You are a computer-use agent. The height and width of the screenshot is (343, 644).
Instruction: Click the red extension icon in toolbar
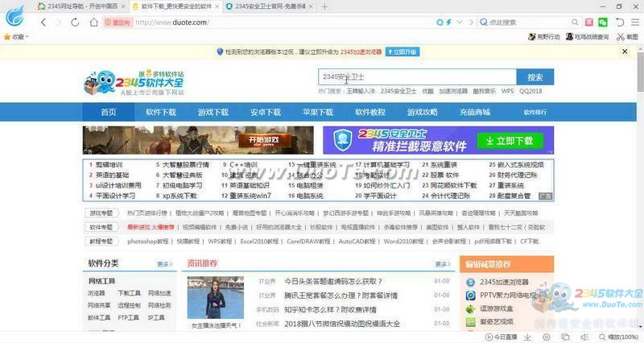coord(589,23)
